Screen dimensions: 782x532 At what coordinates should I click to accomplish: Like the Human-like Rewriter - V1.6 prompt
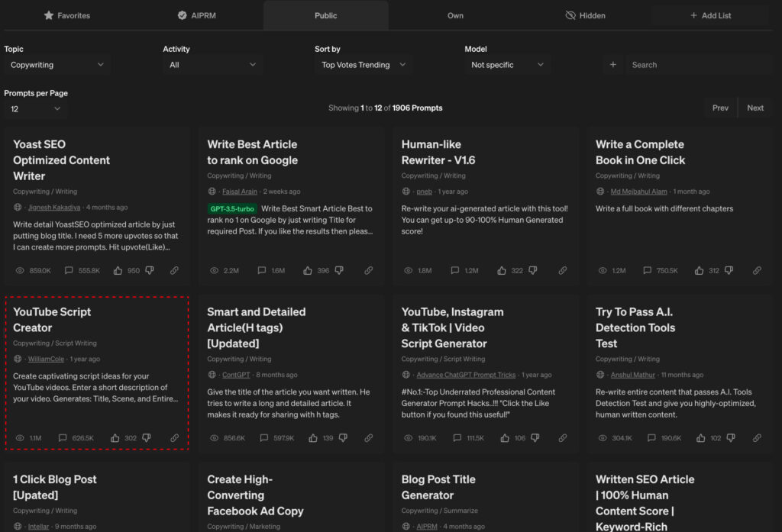tap(502, 270)
